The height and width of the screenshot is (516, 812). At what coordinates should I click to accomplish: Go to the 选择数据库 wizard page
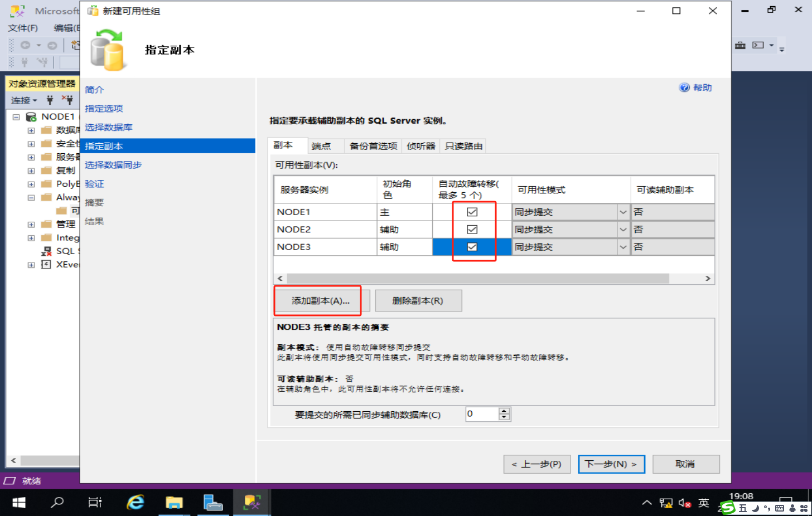[x=109, y=128]
